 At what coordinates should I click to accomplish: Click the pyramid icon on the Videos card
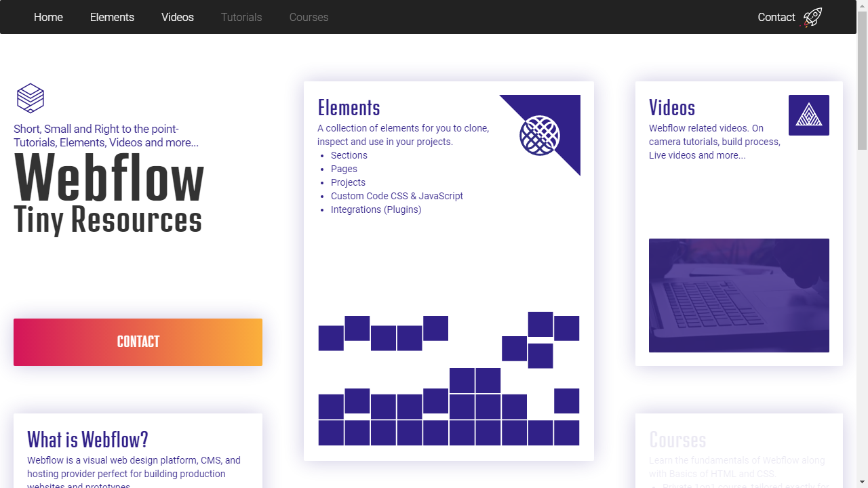click(x=808, y=115)
